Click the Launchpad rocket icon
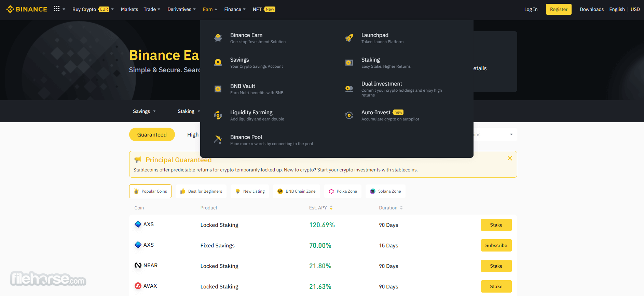 [349, 38]
